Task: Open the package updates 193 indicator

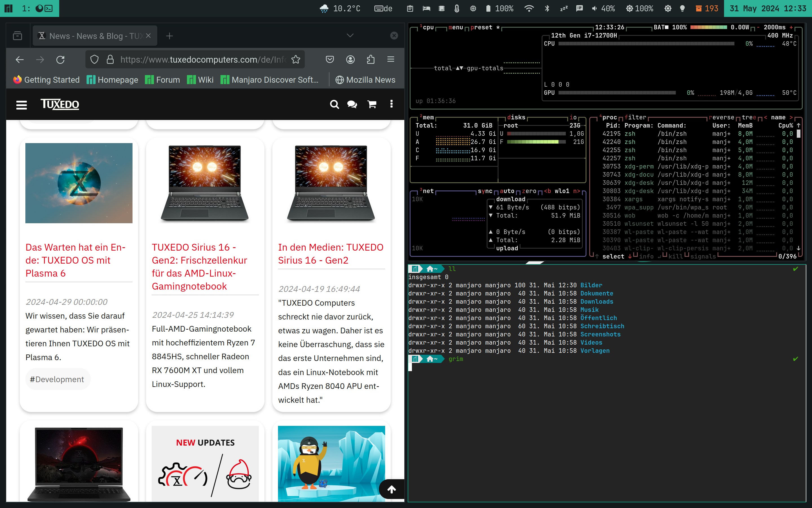Action: tap(707, 8)
